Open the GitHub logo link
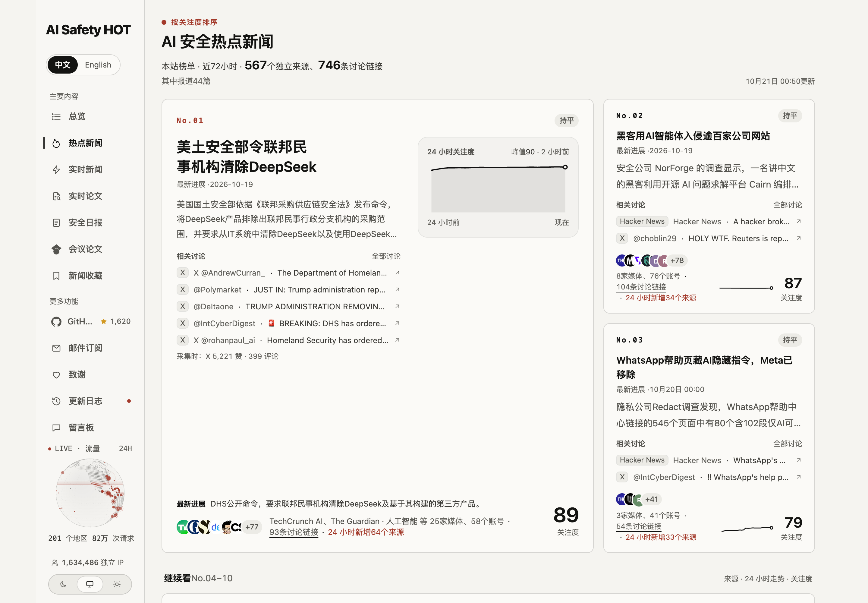 coord(56,321)
